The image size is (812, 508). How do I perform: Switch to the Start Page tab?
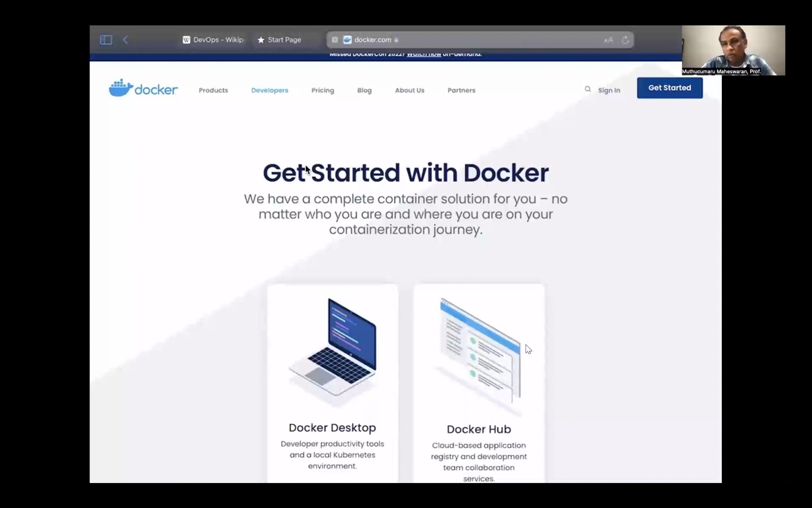tap(280, 40)
